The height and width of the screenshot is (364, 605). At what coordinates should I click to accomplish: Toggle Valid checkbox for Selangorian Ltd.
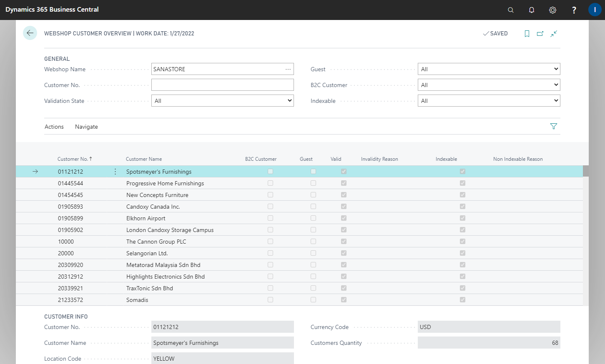[344, 253]
